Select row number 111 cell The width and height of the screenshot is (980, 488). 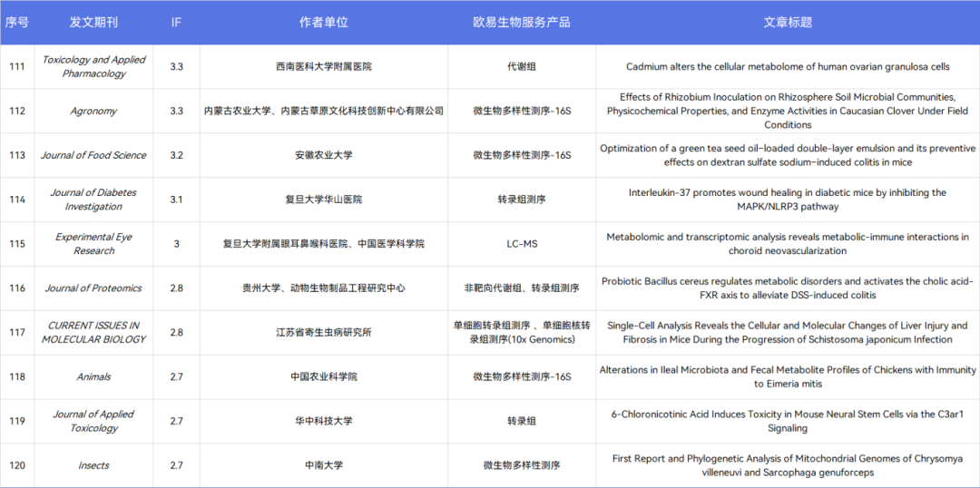pyautogui.click(x=17, y=67)
